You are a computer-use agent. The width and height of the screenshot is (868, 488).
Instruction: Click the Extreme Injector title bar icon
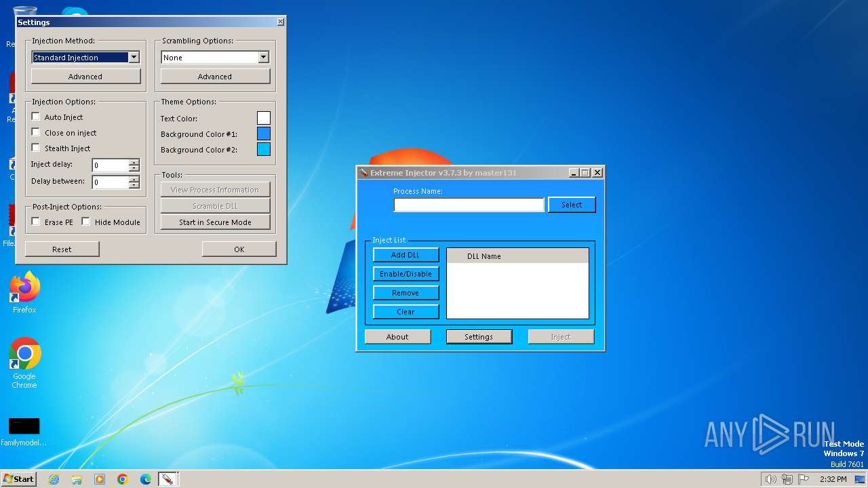pyautogui.click(x=364, y=173)
